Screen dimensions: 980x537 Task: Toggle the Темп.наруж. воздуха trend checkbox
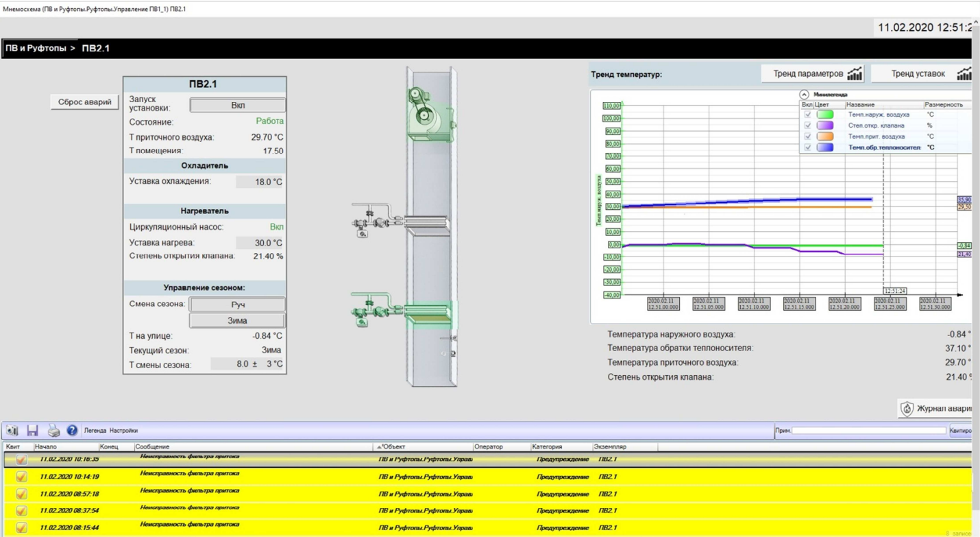click(x=807, y=115)
